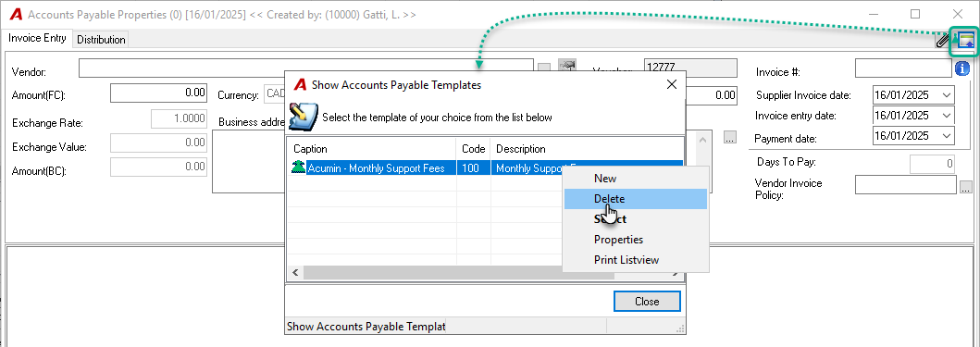Close the templates dialog with the X
Image resolution: width=980 pixels, height=347 pixels.
pyautogui.click(x=672, y=85)
